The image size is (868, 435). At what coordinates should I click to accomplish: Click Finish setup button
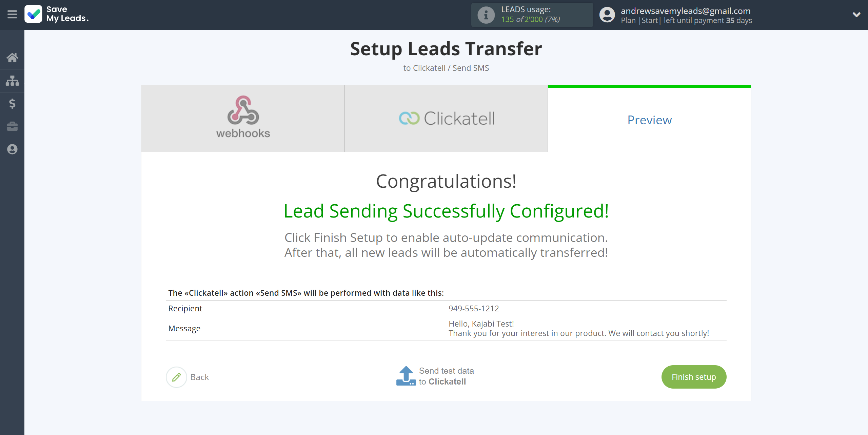[x=694, y=377]
